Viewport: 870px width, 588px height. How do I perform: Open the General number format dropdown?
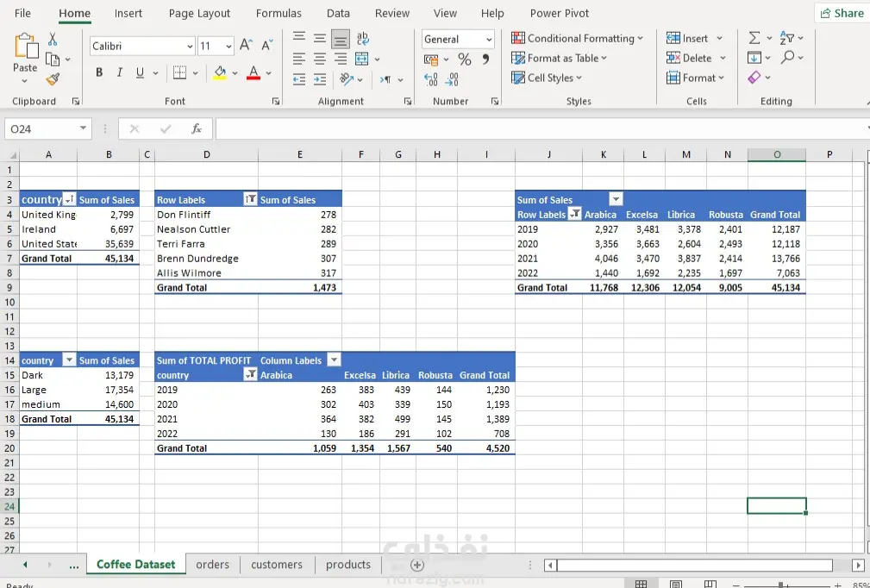489,40
